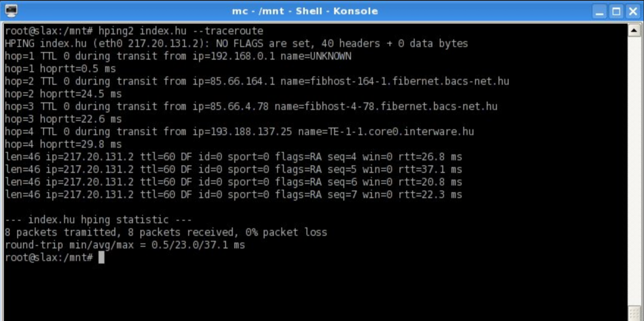The height and width of the screenshot is (321, 644).
Task: Close the Konsole window
Action: tap(632, 11)
